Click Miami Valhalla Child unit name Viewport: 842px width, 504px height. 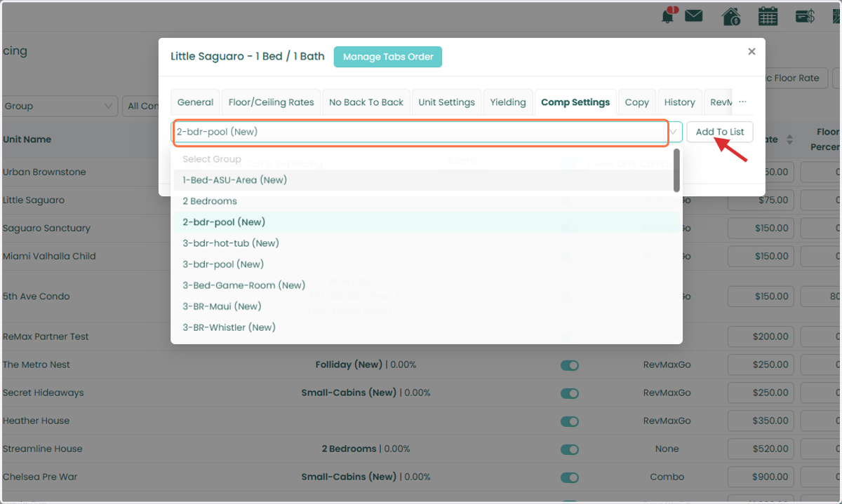pyautogui.click(x=49, y=257)
